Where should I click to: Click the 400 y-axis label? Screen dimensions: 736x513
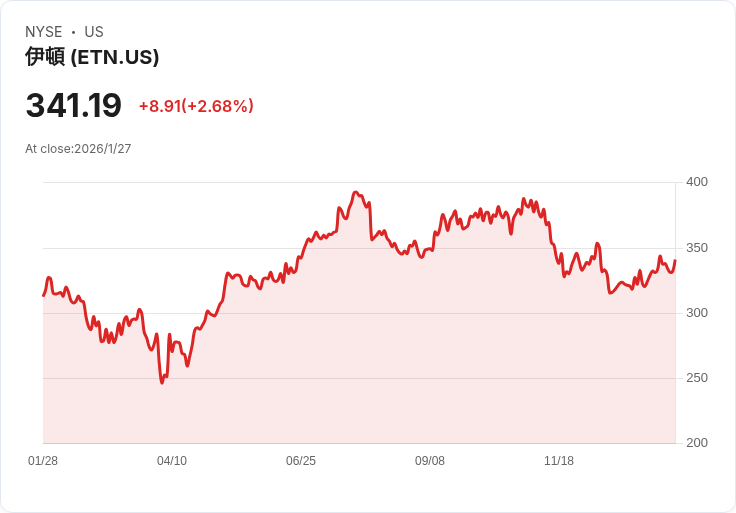point(696,182)
